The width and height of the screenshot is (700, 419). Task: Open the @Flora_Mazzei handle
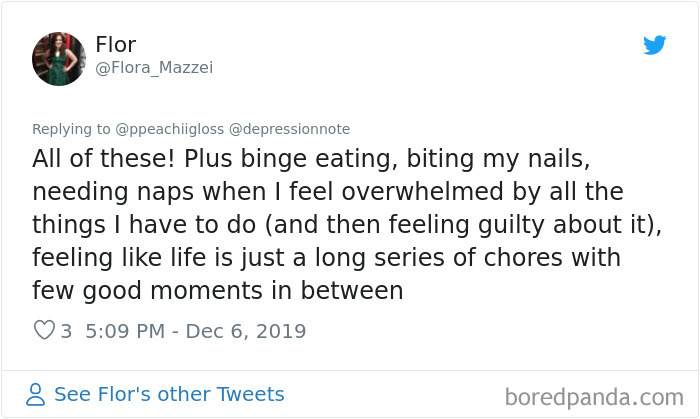154,68
